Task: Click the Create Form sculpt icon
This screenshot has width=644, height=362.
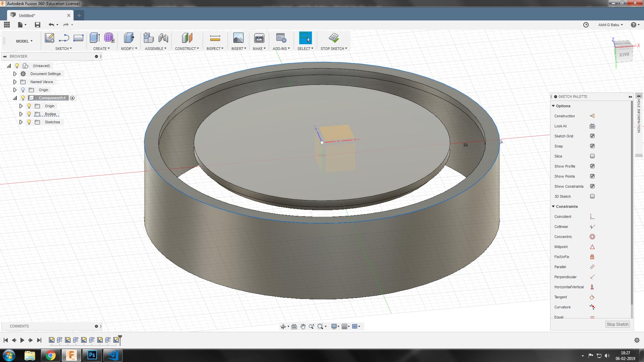Action: [109, 38]
